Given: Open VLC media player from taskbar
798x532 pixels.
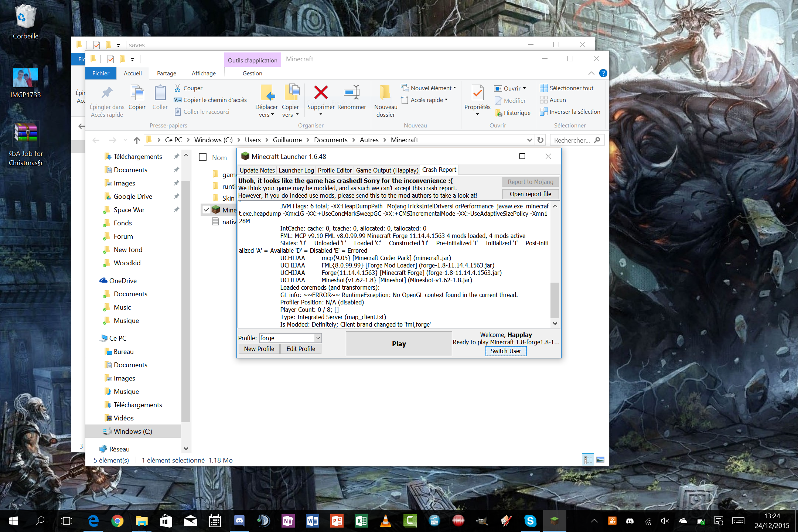Looking at the screenshot, I should [x=385, y=521].
